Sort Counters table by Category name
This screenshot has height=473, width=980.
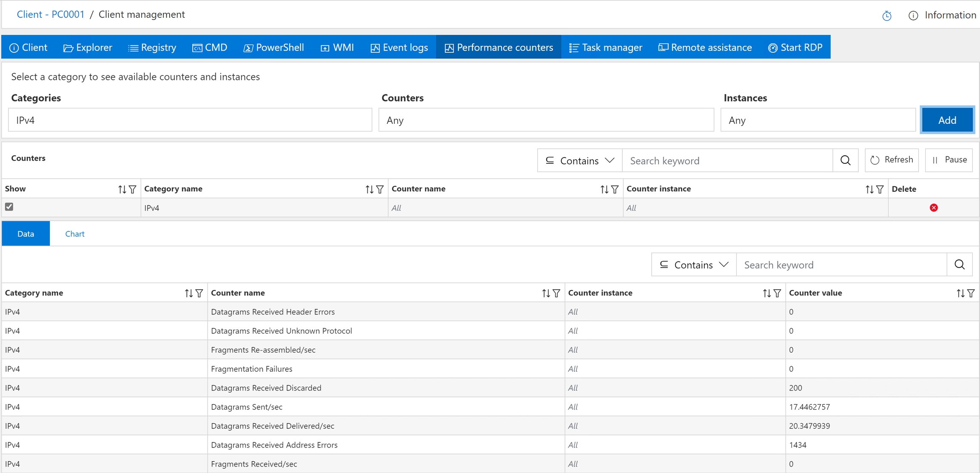(x=369, y=189)
